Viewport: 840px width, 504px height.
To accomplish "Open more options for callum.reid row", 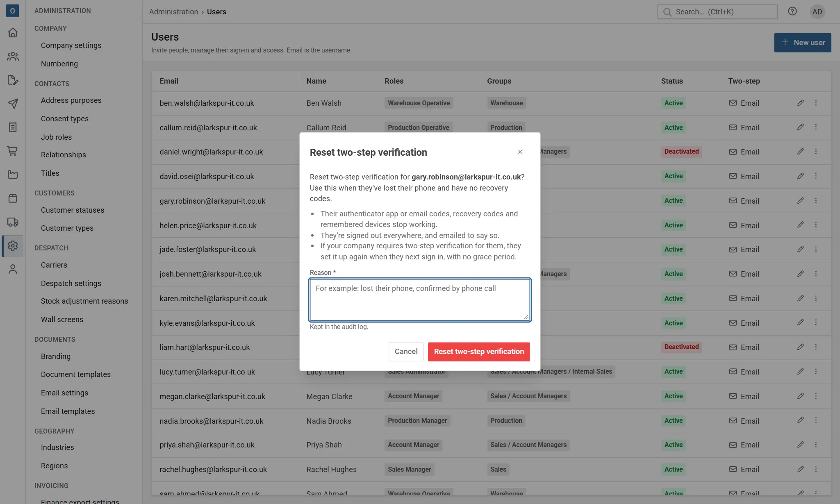I will (x=816, y=127).
